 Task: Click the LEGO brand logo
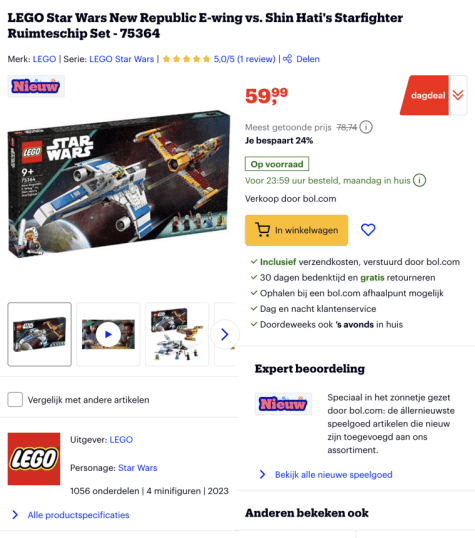point(34,459)
